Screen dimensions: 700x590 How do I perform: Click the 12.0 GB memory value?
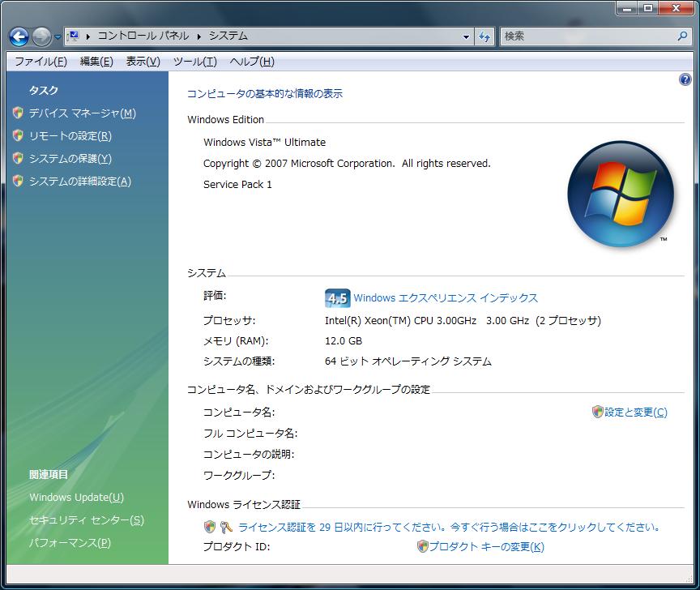click(x=344, y=340)
